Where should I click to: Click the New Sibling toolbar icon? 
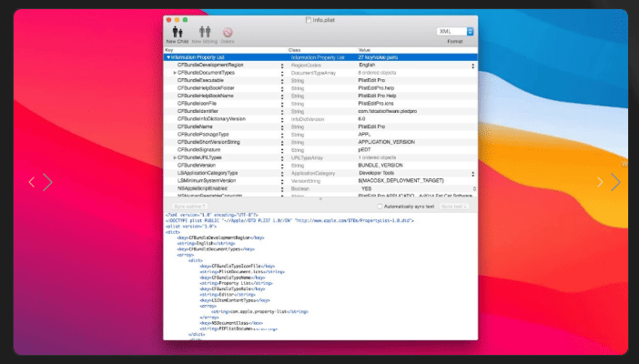coord(205,32)
